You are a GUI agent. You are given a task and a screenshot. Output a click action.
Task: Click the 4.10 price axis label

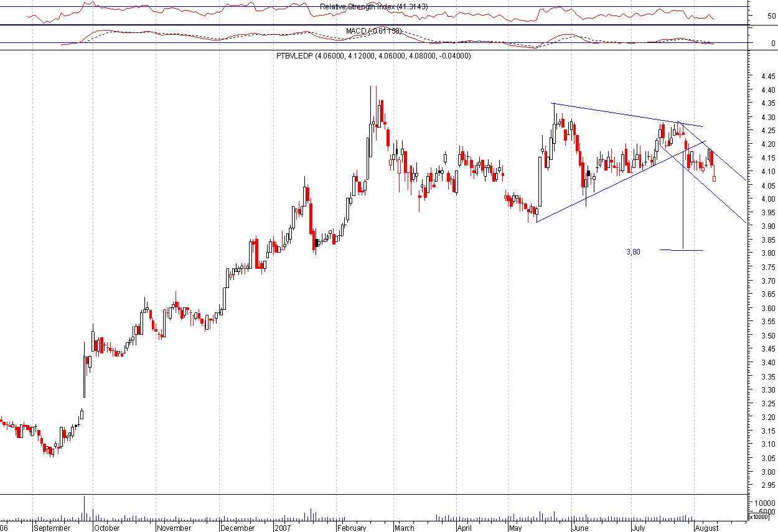[768, 172]
